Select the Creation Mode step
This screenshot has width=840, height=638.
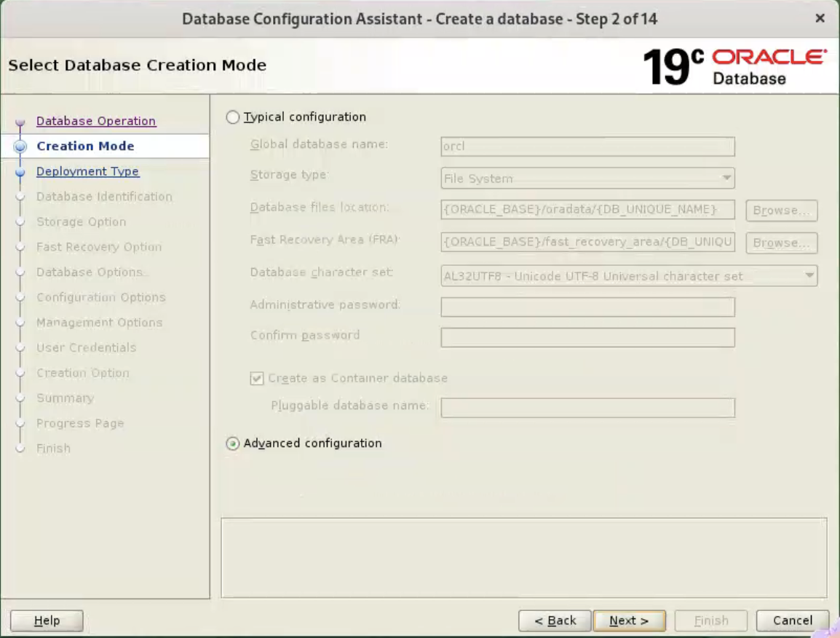[85, 146]
